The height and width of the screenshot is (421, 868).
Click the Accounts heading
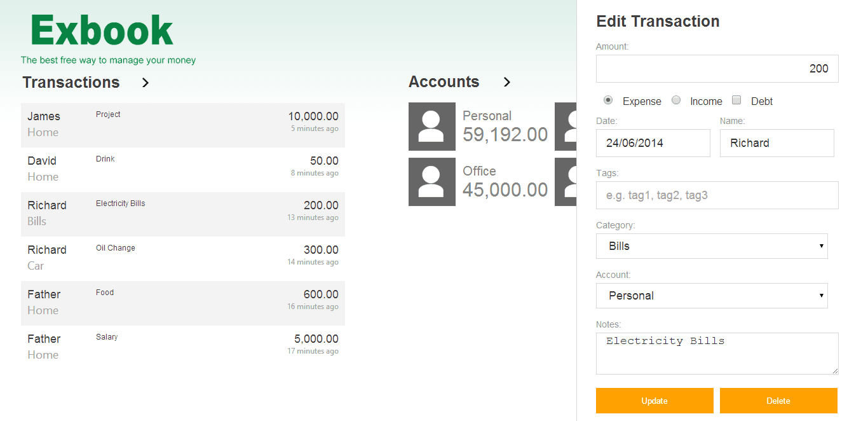444,82
